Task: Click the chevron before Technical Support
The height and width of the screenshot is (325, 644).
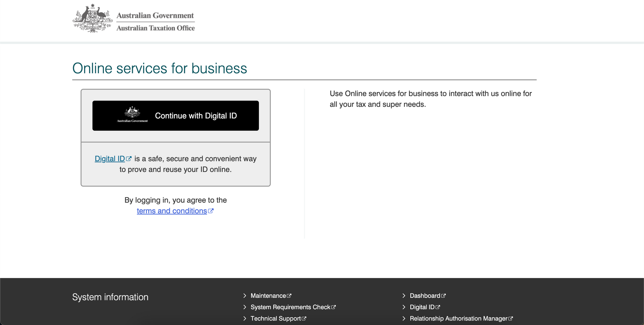Action: [x=245, y=319]
